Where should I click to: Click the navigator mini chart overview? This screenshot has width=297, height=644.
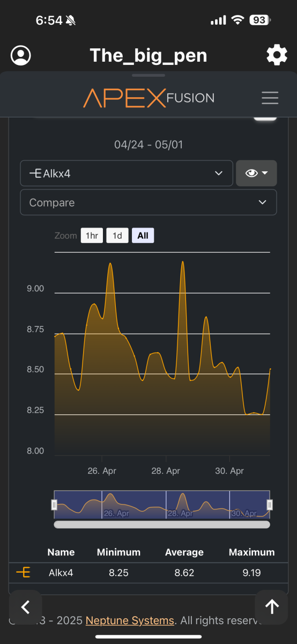pyautogui.click(x=162, y=504)
